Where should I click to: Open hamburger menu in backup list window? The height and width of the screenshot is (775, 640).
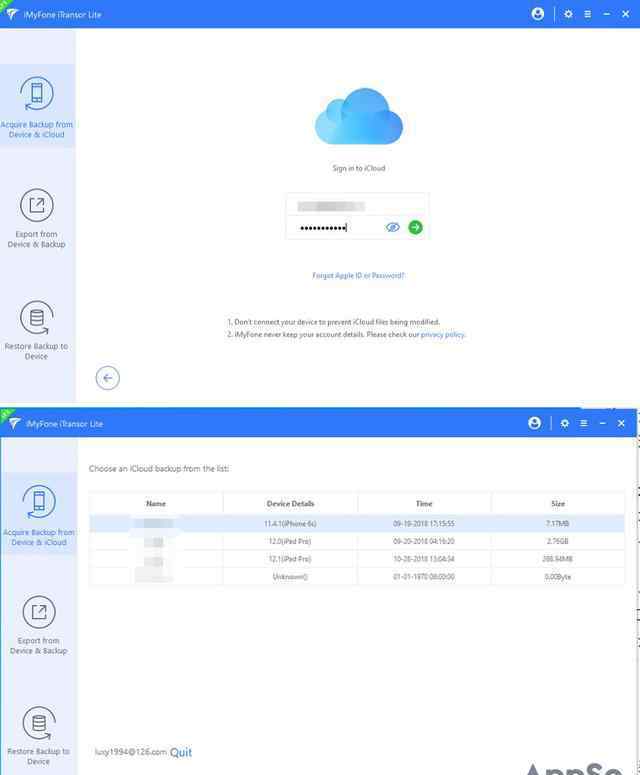(x=584, y=424)
